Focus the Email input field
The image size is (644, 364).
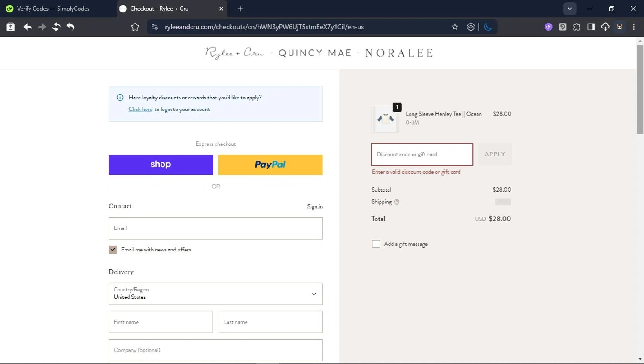pyautogui.click(x=216, y=229)
